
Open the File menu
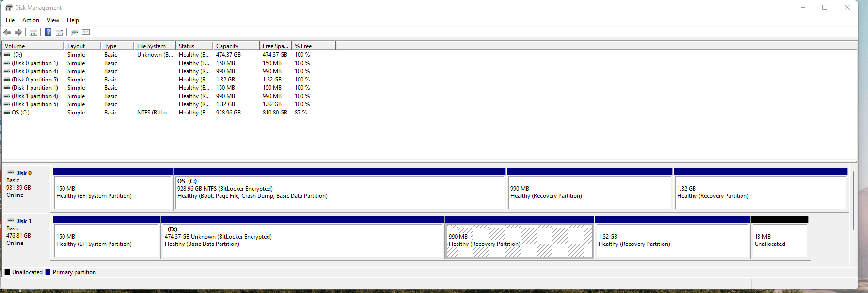click(x=10, y=20)
